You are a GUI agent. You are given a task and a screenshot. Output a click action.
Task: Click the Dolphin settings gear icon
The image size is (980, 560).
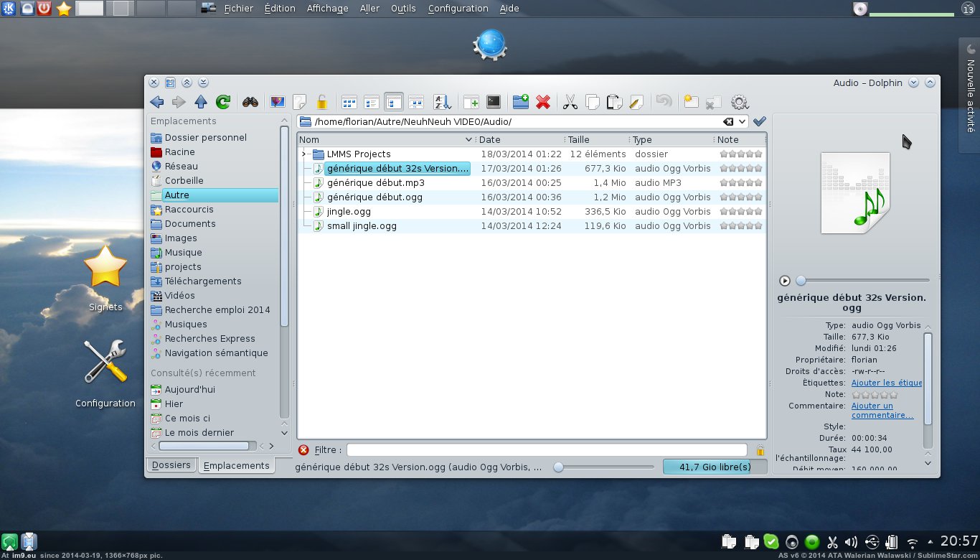[x=740, y=102]
